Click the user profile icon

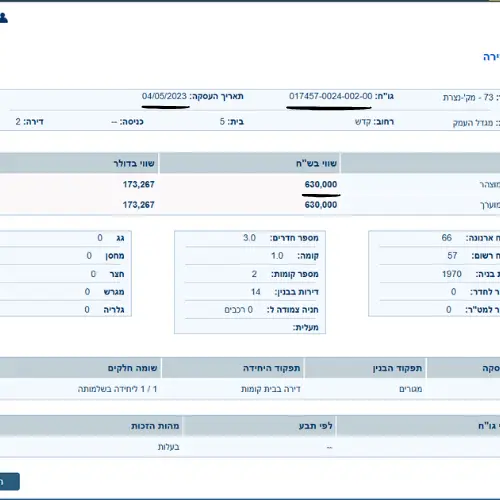pos(3,18)
